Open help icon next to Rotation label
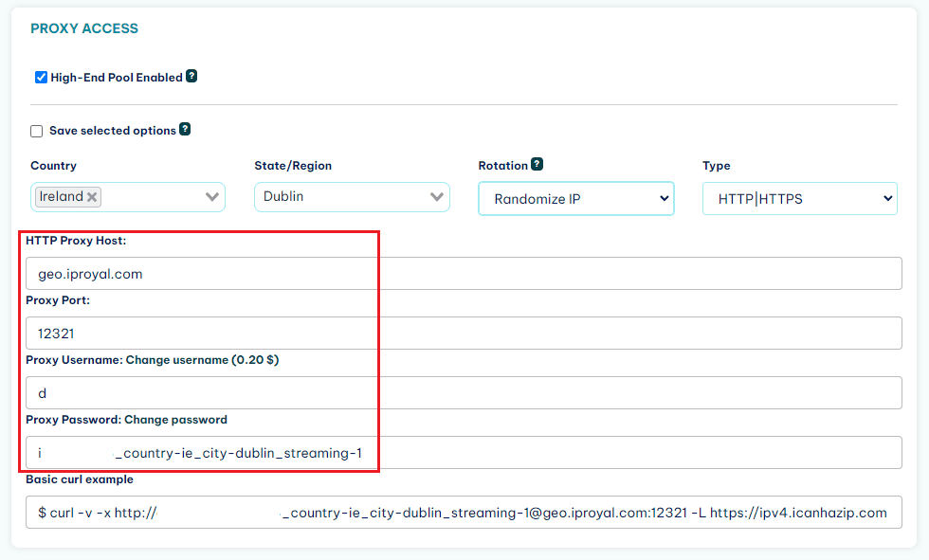 pos(537,164)
